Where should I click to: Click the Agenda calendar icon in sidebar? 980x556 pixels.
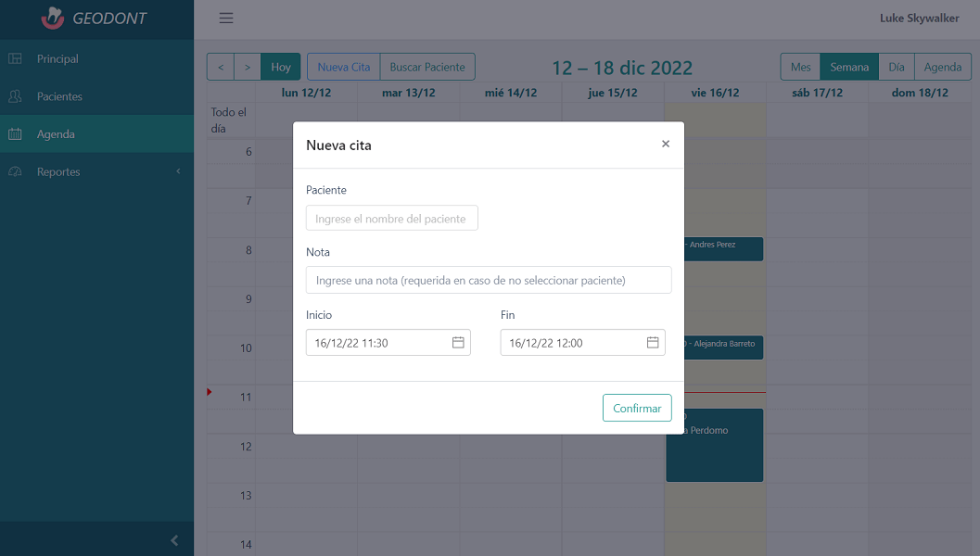pyautogui.click(x=15, y=134)
